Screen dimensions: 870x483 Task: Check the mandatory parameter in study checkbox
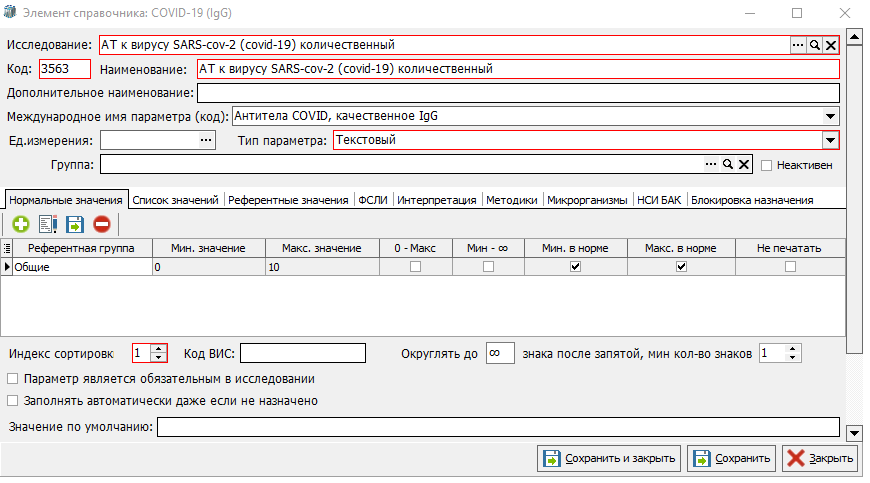(x=13, y=379)
